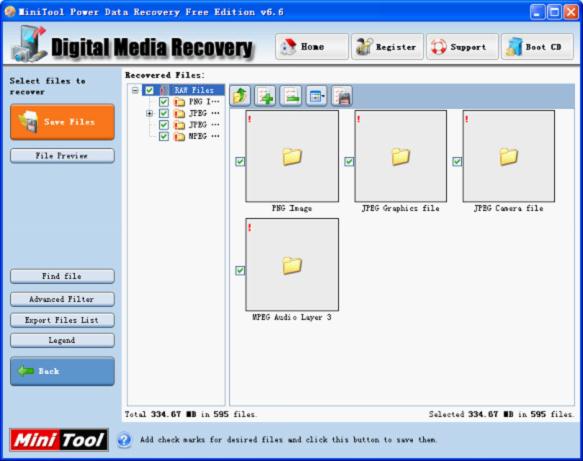Open Support with the lifebuoy icon

462,47
